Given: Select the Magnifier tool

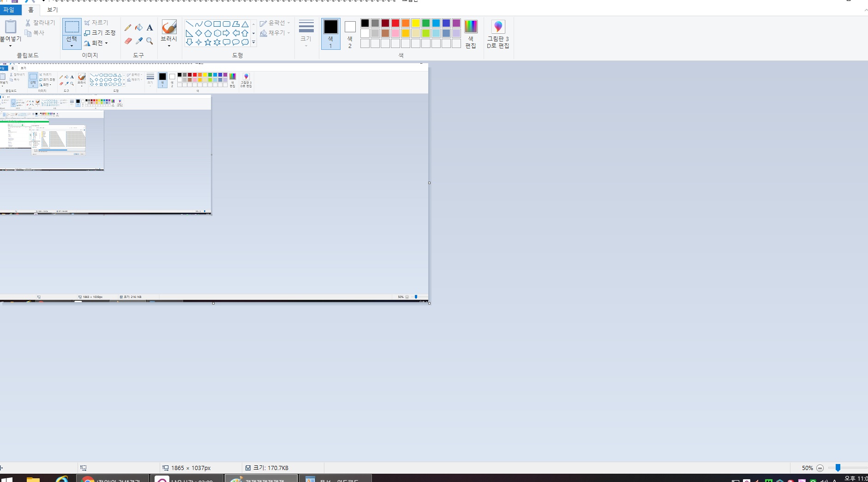Looking at the screenshot, I should 150,41.
